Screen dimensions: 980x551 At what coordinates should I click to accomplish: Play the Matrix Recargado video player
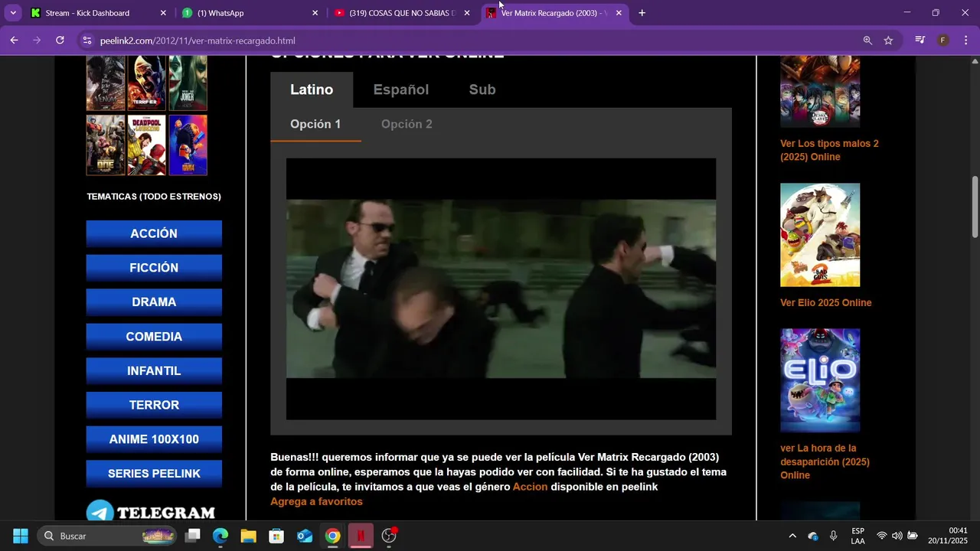coord(501,289)
